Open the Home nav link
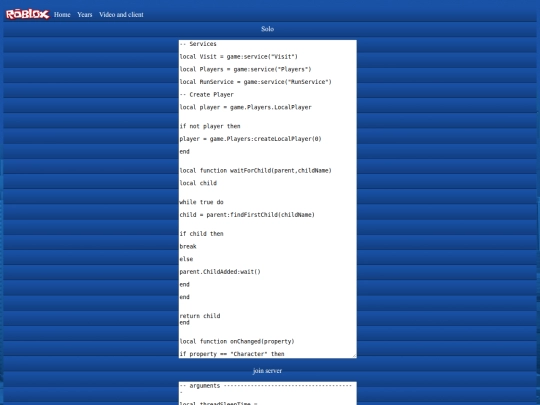 pyautogui.click(x=62, y=14)
